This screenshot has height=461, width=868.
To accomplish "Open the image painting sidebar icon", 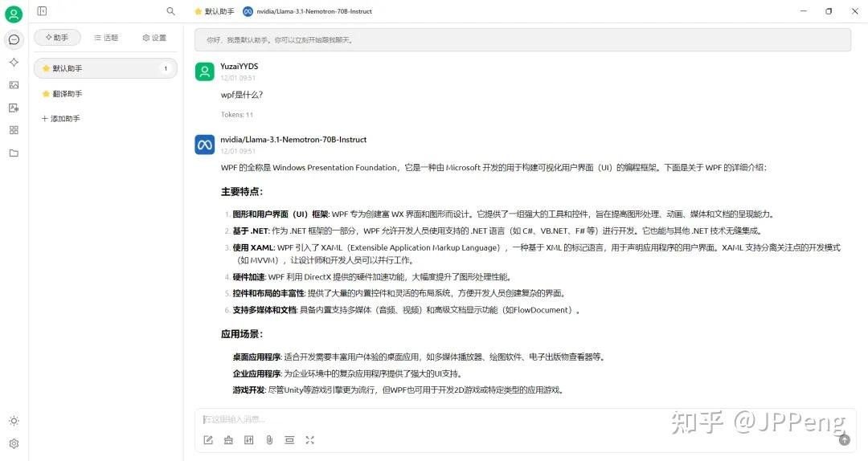I will (x=14, y=85).
